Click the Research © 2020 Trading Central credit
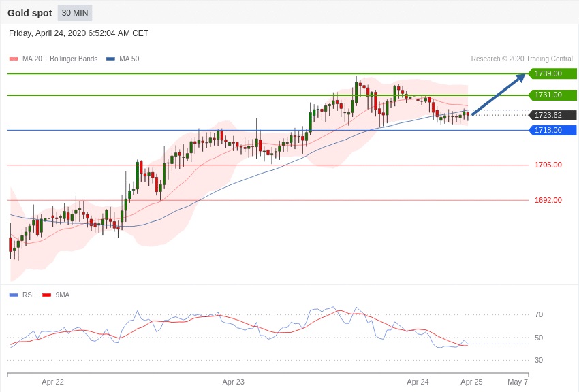 click(x=522, y=59)
